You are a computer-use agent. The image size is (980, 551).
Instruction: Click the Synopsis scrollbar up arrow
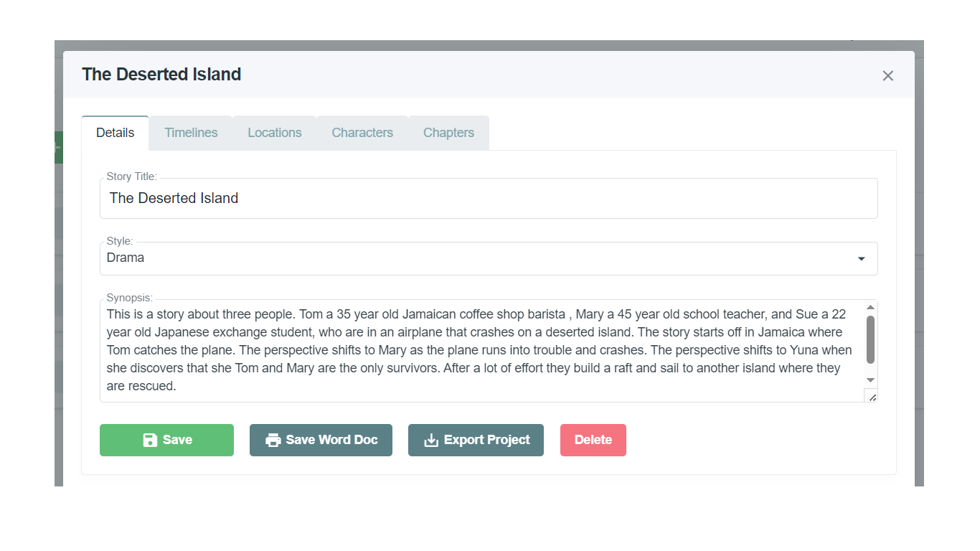[x=870, y=307]
